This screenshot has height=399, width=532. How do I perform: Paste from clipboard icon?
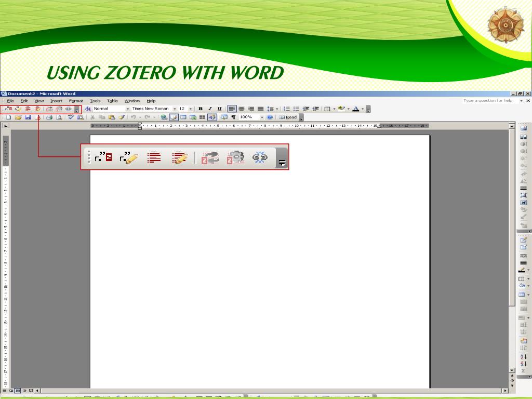tap(112, 117)
